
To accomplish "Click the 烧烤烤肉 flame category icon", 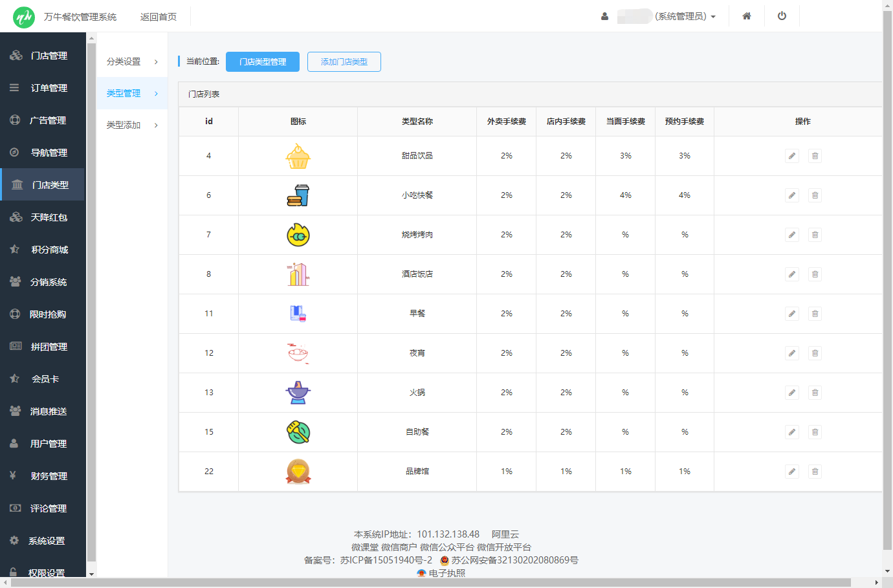I will (298, 235).
